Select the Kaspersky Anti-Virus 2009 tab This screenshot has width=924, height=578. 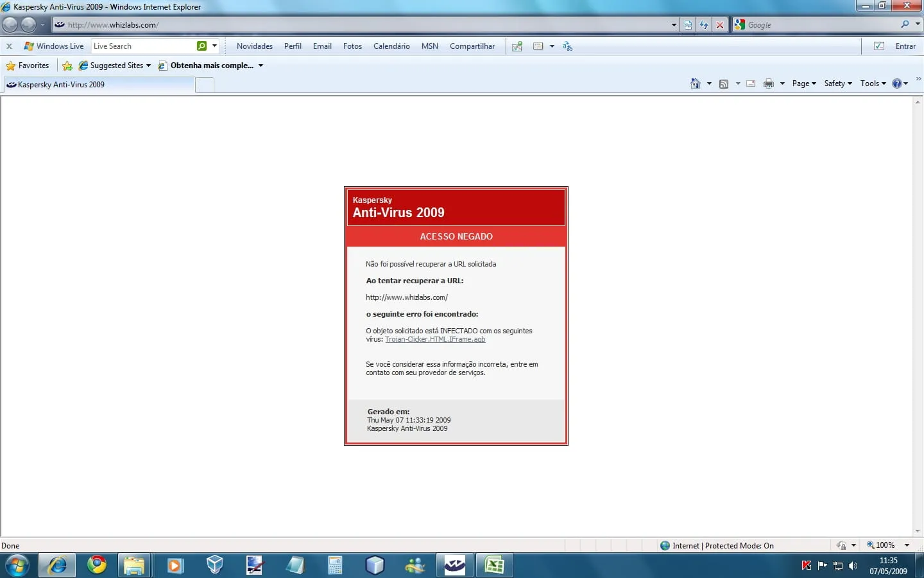pyautogui.click(x=99, y=85)
